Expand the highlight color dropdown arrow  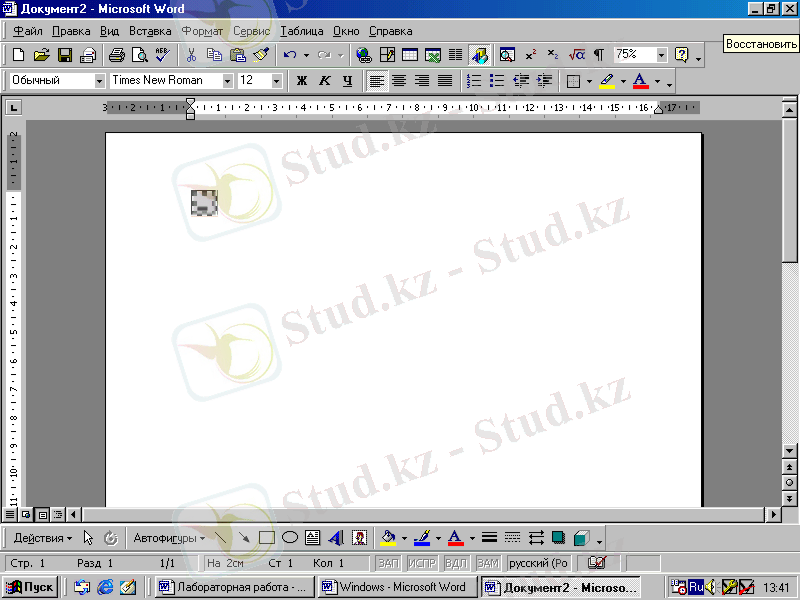click(623, 81)
